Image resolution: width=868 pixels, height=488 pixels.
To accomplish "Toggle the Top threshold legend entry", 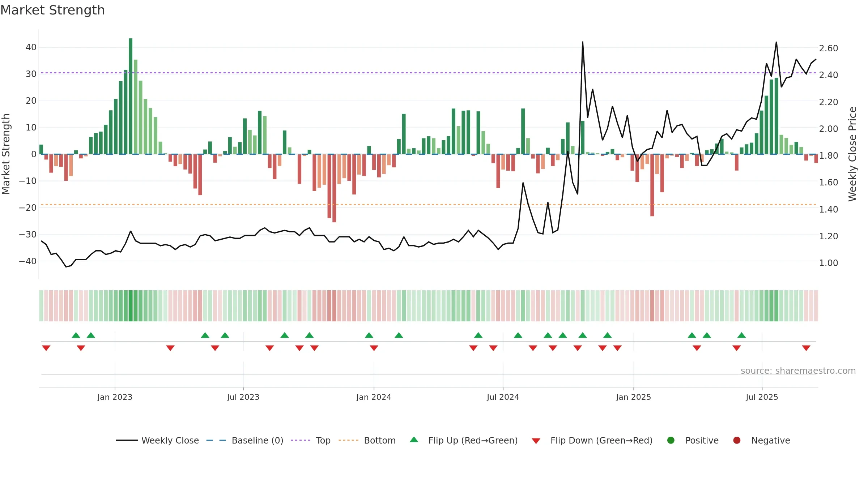I will (311, 440).
